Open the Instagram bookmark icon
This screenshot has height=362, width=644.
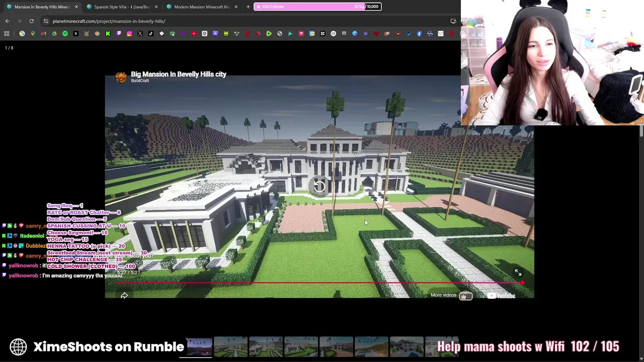click(129, 34)
